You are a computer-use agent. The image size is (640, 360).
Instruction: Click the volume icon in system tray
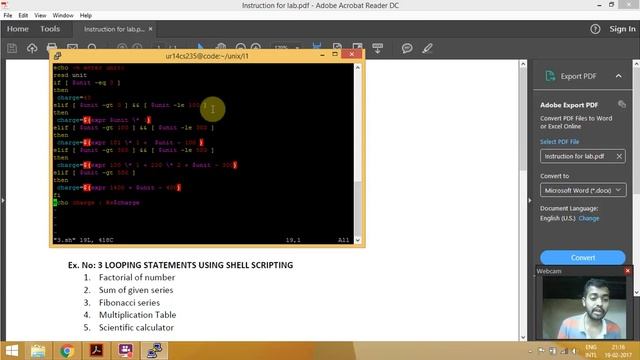(x=574, y=351)
